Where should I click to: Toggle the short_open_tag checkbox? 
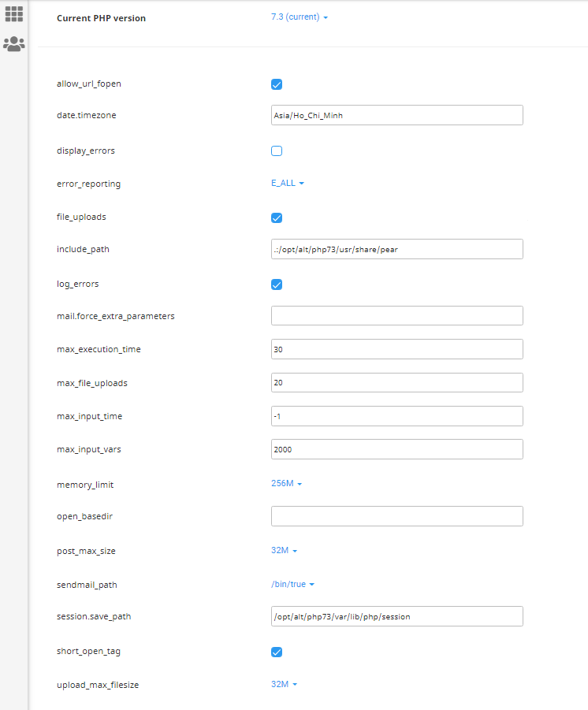pos(277,652)
